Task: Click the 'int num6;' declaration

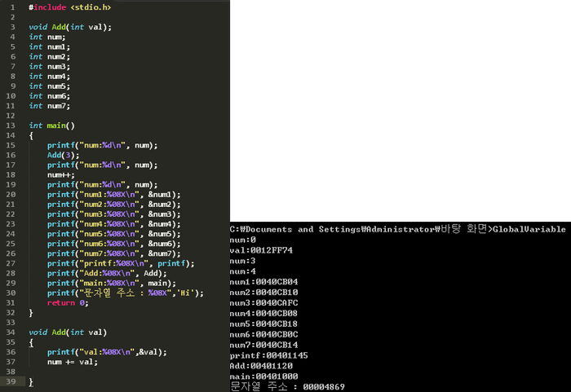Action: point(50,95)
